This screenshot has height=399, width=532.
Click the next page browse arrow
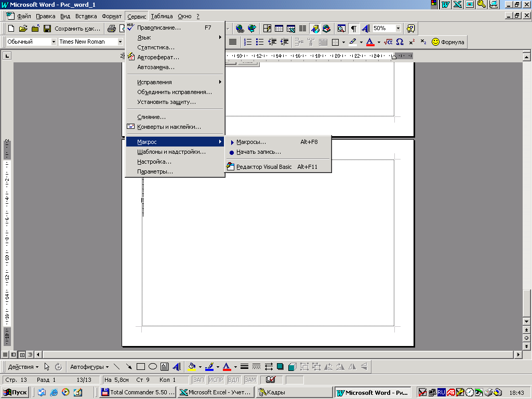point(527,346)
